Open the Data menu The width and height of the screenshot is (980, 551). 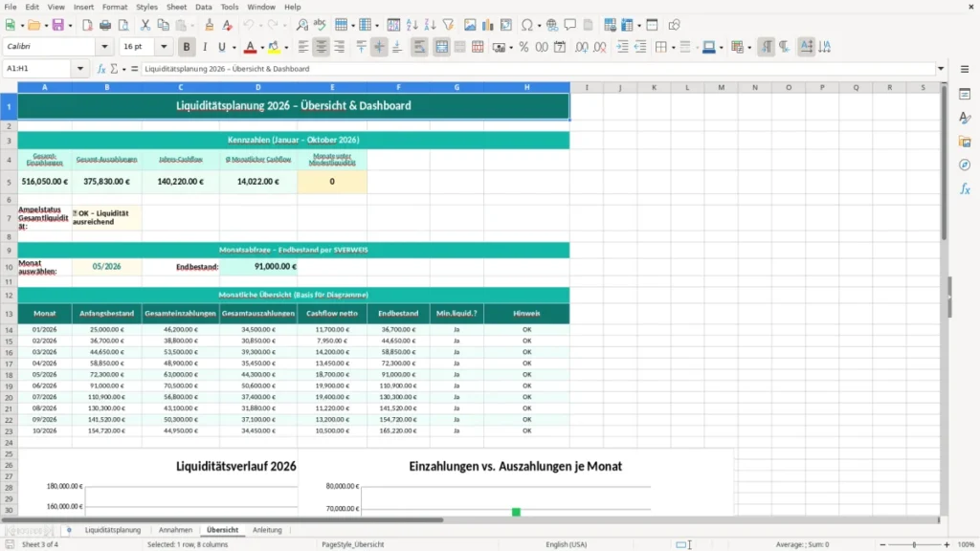pyautogui.click(x=203, y=7)
